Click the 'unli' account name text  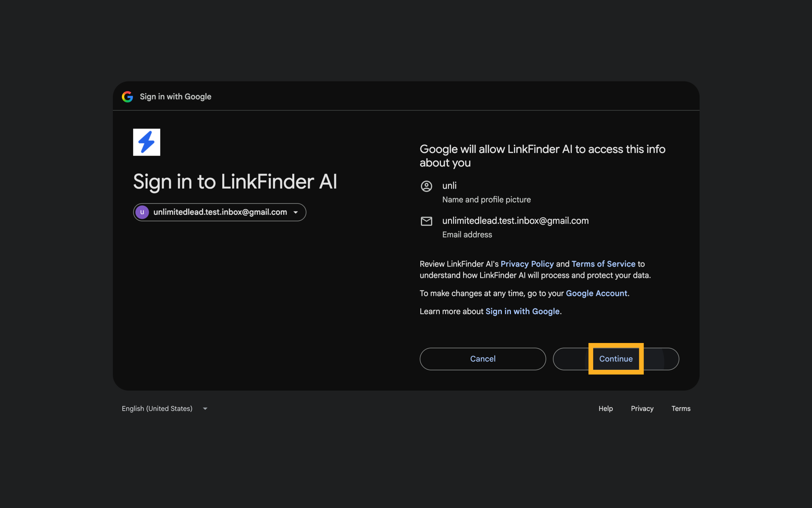coord(449,186)
